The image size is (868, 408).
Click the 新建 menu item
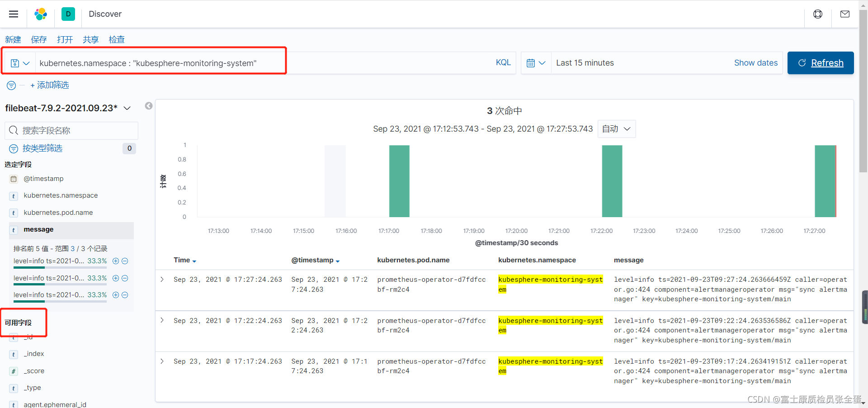(13, 40)
